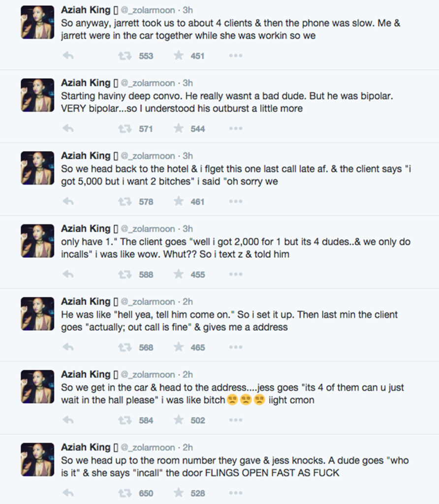Viewport: 439px width, 504px height.
Task: Open more options on the first tweet
Action: click(x=235, y=55)
